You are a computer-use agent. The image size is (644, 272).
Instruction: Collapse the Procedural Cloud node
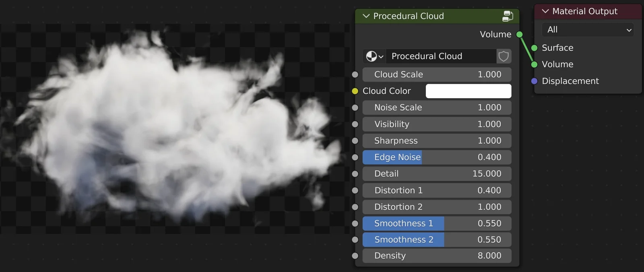(x=366, y=16)
